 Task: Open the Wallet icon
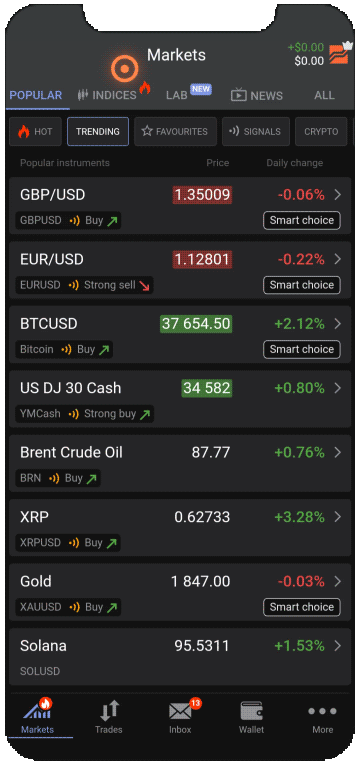(x=252, y=711)
